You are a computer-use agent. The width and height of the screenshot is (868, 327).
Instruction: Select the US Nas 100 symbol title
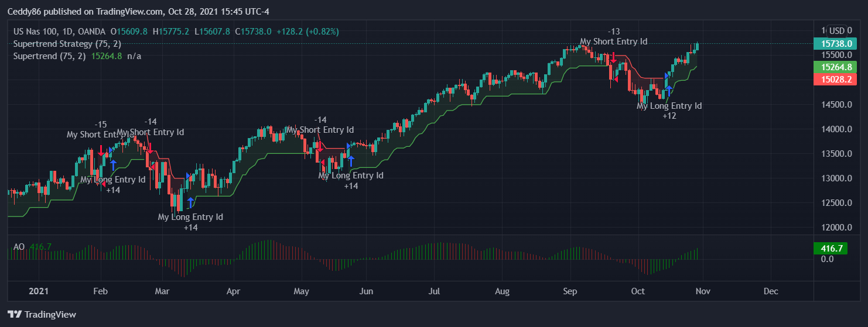36,32
